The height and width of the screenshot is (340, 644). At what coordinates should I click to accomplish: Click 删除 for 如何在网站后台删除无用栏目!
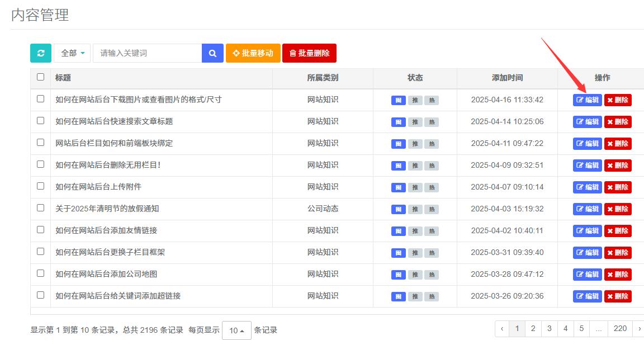click(618, 166)
